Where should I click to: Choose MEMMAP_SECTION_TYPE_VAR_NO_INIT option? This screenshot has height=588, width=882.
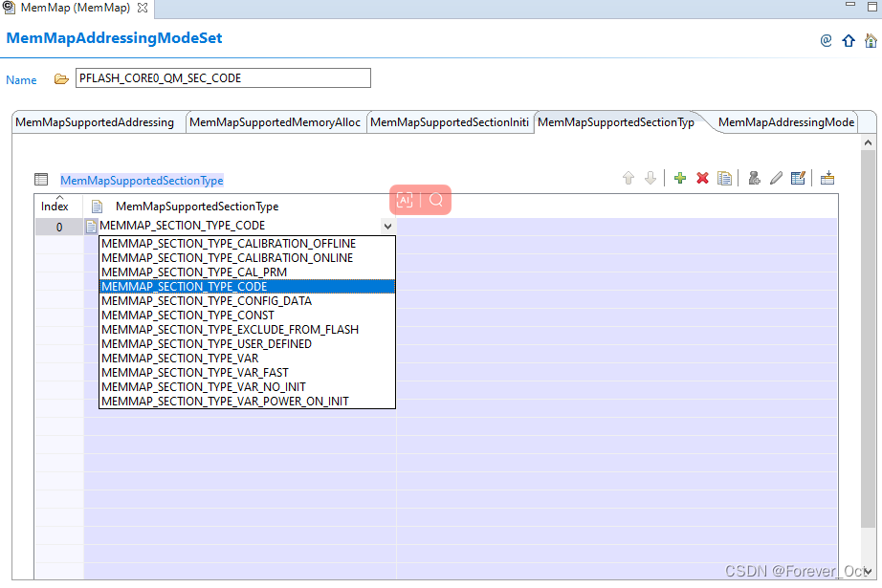click(x=247, y=387)
